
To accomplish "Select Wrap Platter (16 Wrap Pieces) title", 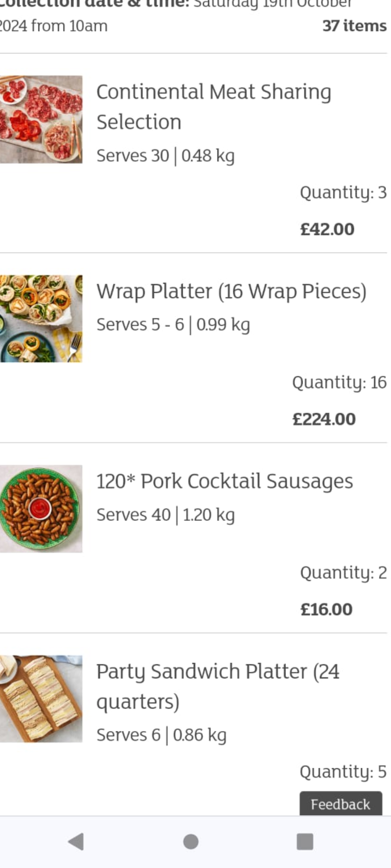I will (231, 291).
